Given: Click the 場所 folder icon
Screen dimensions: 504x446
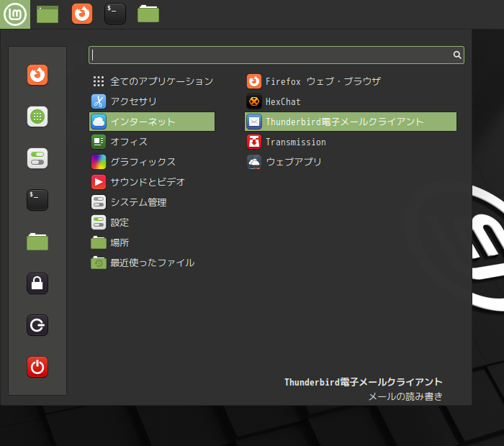Looking at the screenshot, I should click(x=99, y=242).
